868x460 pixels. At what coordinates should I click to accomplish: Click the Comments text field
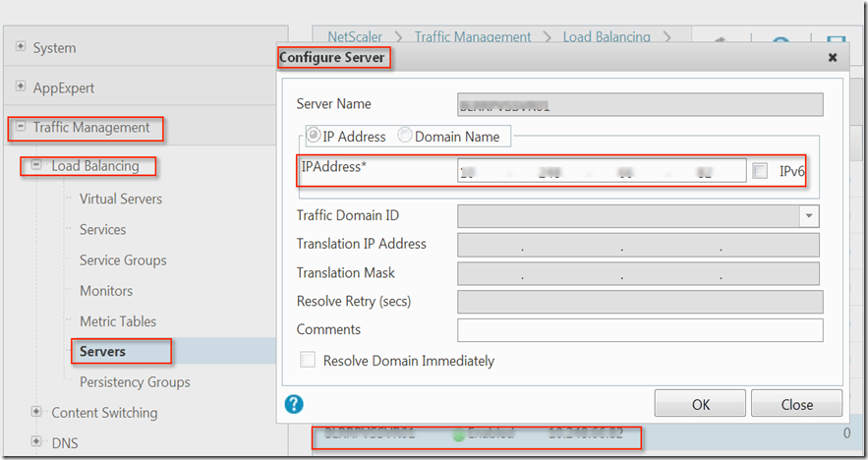[640, 330]
